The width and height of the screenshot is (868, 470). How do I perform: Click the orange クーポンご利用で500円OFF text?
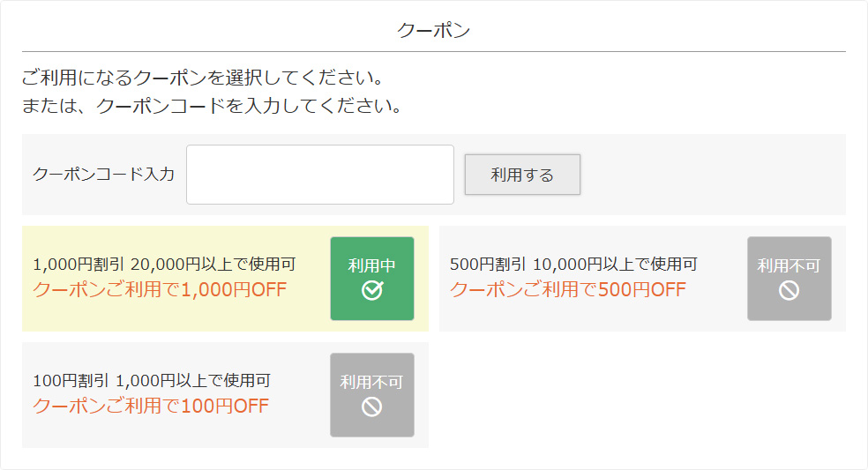568,289
